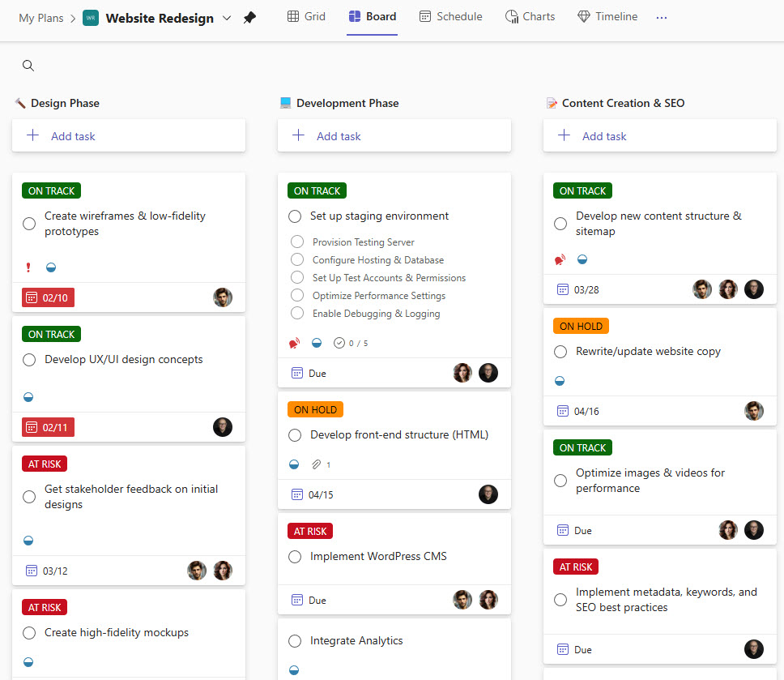Click the calendar icon for 03/28 date

(563, 289)
